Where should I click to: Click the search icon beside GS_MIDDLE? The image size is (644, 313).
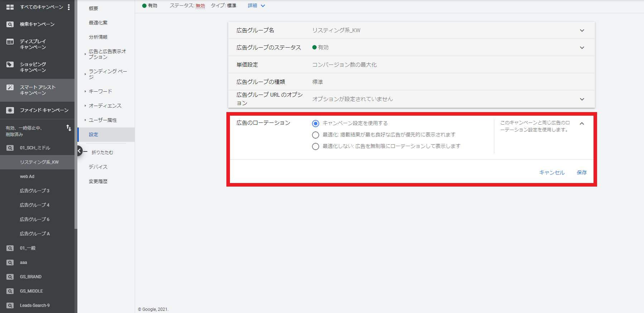[x=10, y=291]
